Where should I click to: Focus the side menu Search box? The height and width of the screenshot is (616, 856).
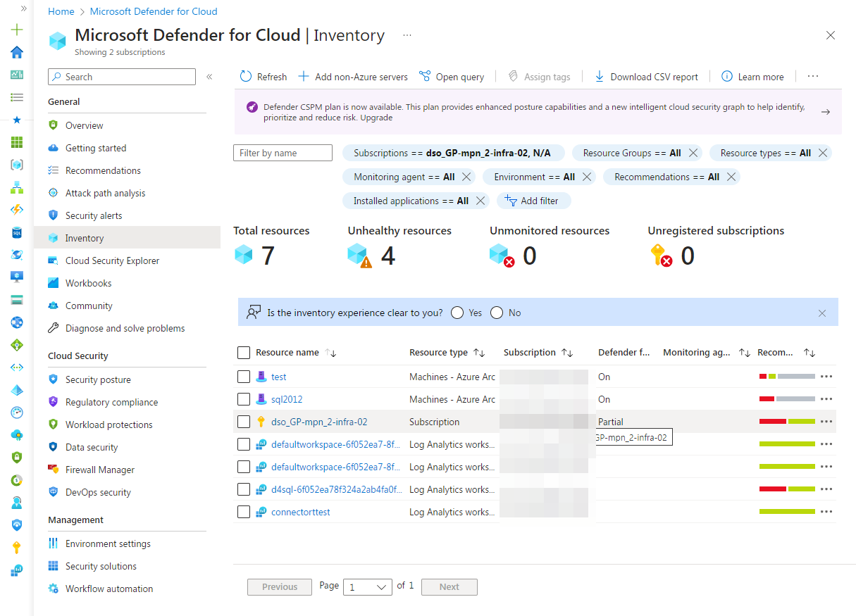point(122,77)
